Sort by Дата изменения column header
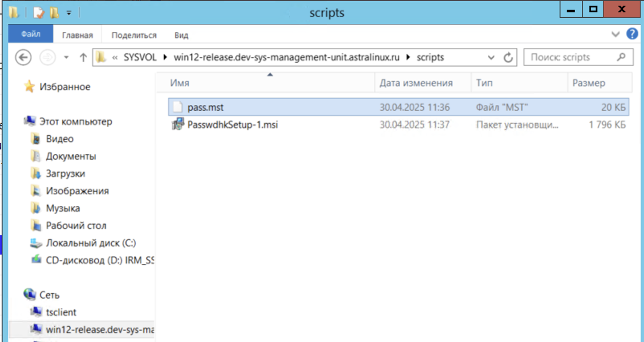This screenshot has width=644, height=342. click(x=416, y=83)
